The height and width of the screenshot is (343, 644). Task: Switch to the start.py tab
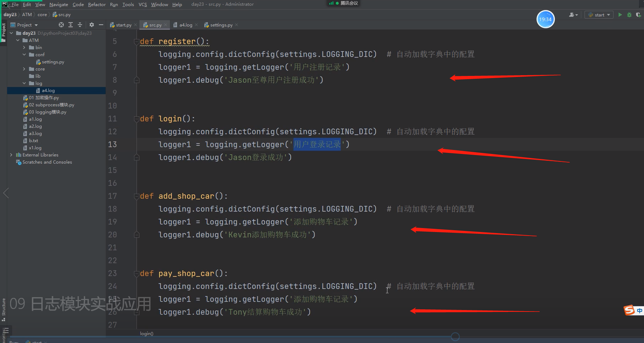coord(123,25)
